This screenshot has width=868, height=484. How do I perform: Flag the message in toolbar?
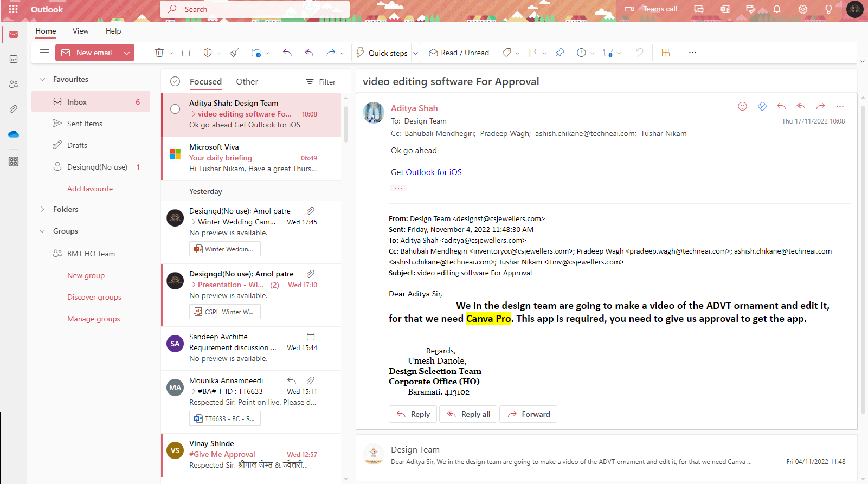[x=533, y=53]
